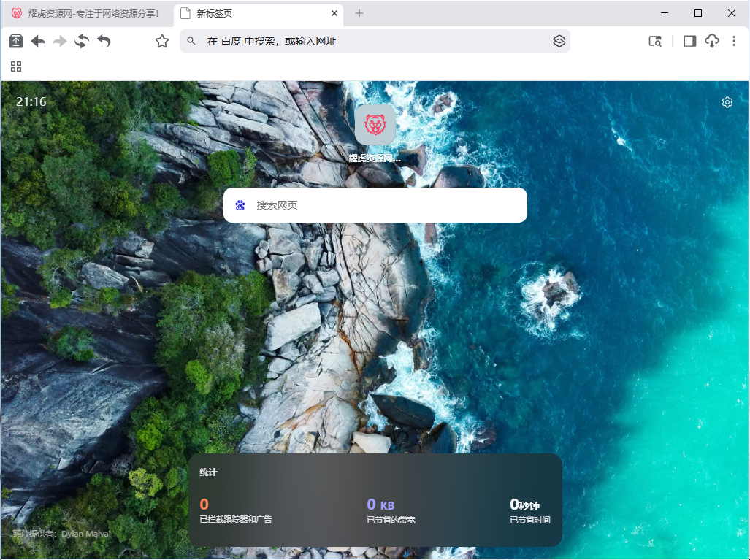The width and height of the screenshot is (750, 560).
Task: Click the forward navigation arrow
Action: [60, 42]
